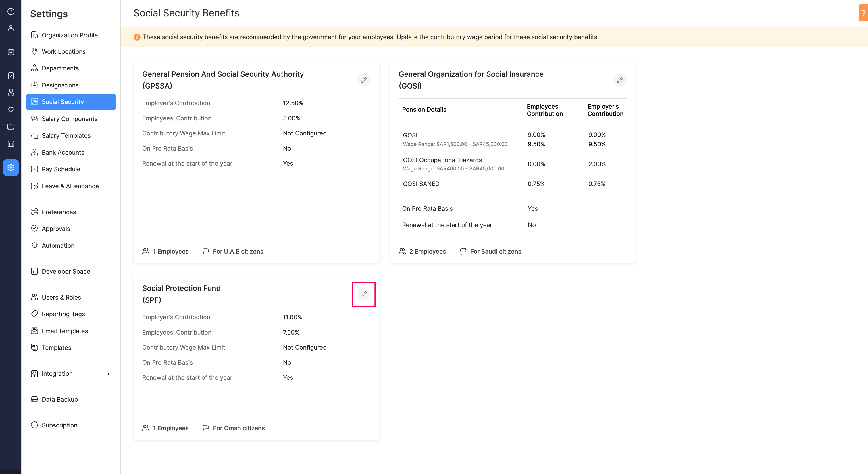Select the money bag Loans icon

point(11,93)
